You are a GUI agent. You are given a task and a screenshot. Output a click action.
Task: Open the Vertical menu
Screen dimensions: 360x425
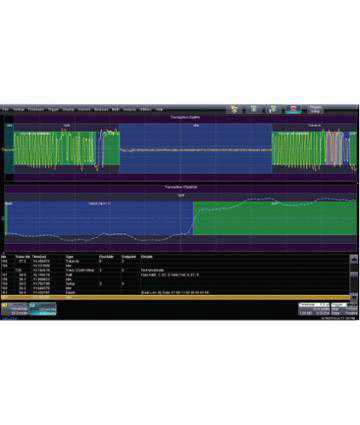tap(19, 110)
